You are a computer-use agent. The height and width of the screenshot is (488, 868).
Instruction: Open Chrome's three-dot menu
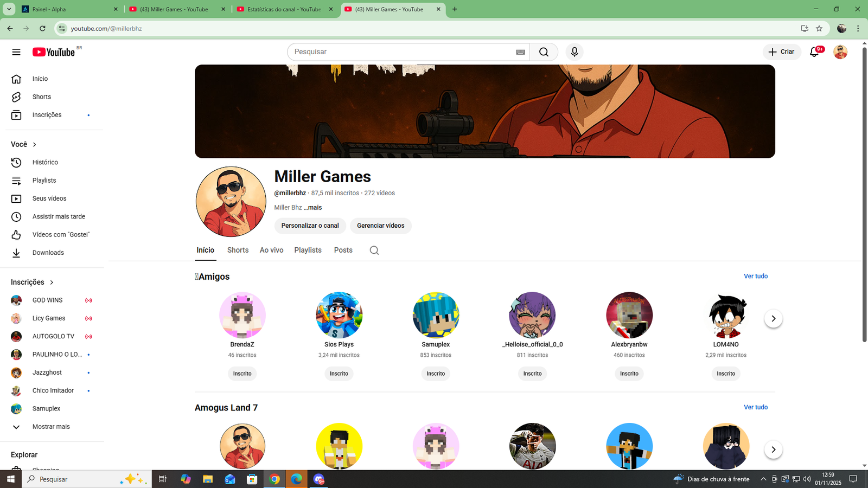click(858, 29)
